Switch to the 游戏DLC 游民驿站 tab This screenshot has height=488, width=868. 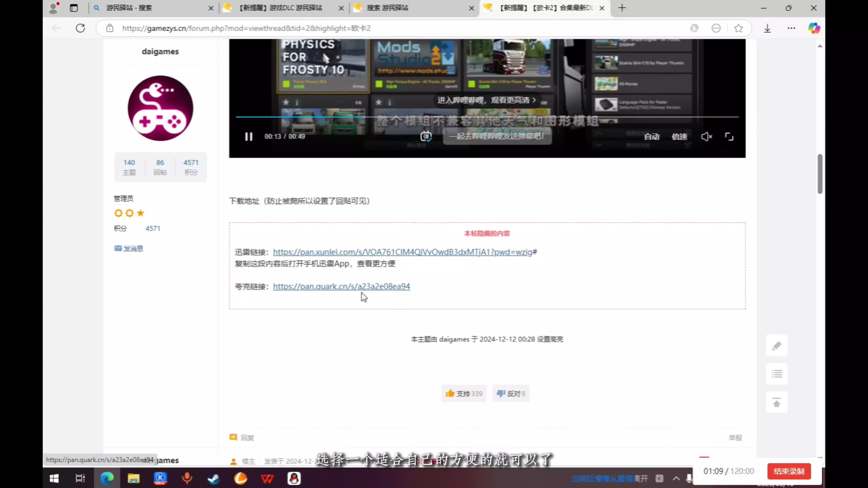[x=280, y=8]
